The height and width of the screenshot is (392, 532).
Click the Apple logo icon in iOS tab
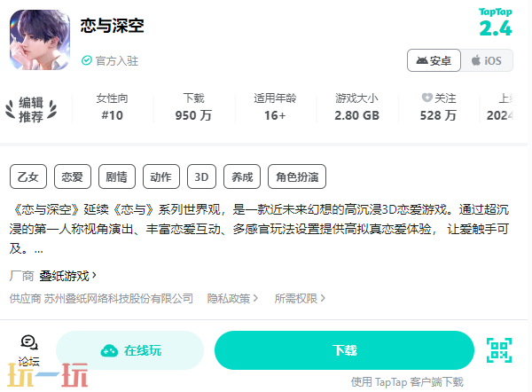pyautogui.click(x=476, y=60)
